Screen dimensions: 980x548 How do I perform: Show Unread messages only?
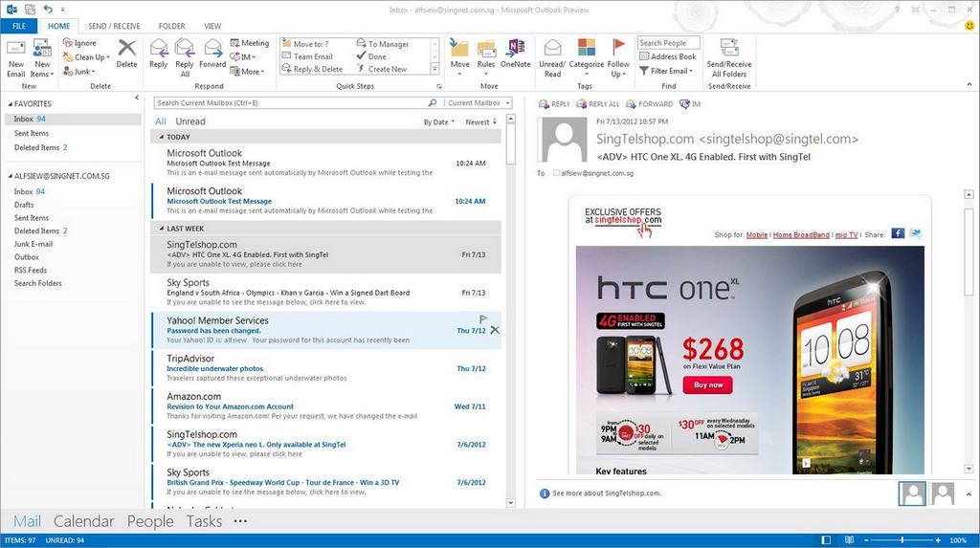[190, 121]
